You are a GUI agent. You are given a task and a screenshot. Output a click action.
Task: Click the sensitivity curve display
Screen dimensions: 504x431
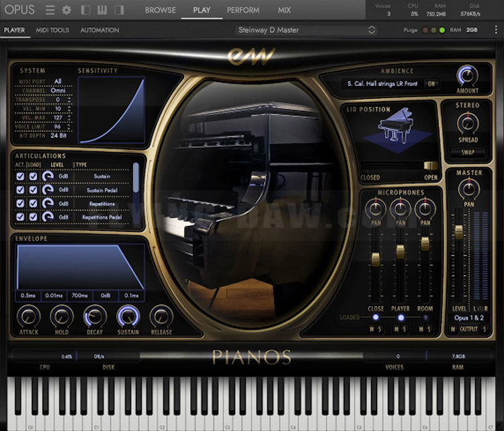(x=112, y=110)
